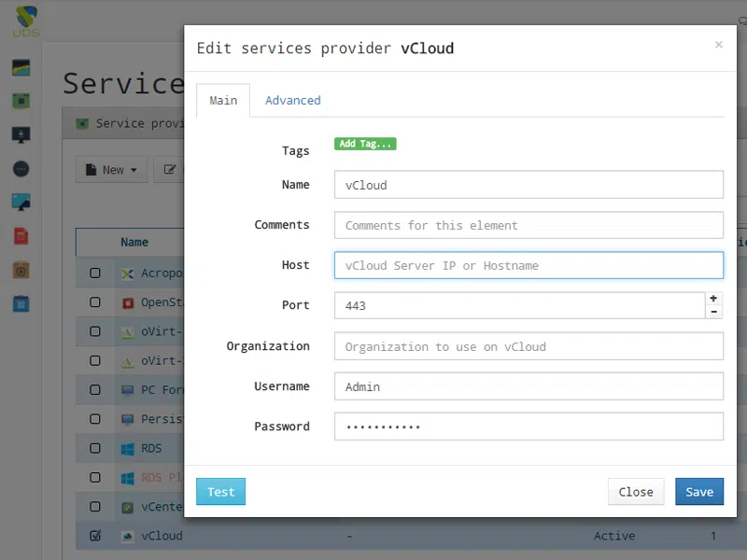Tick the second oVirt row checkbox
This screenshot has width=747, height=560.
tap(95, 360)
